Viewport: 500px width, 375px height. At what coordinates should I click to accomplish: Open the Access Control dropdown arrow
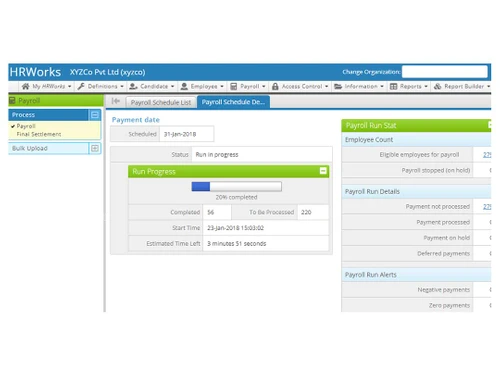(326, 86)
